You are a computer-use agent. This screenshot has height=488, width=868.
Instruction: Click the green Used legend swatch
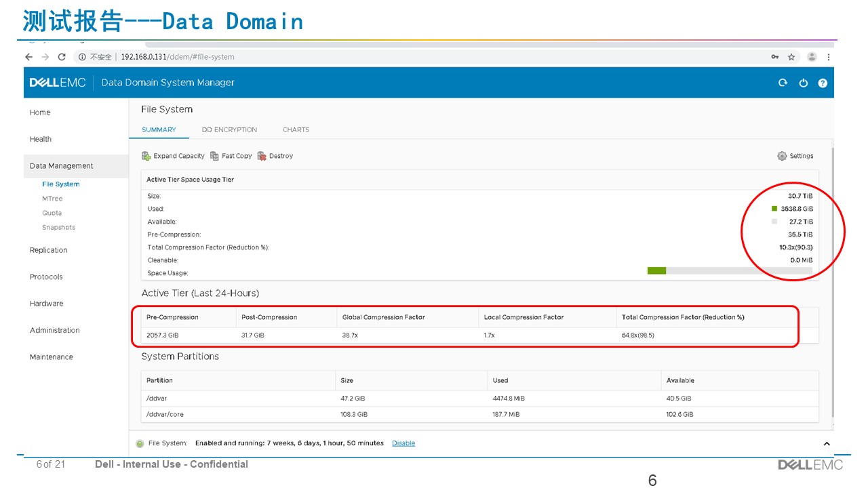[774, 209]
